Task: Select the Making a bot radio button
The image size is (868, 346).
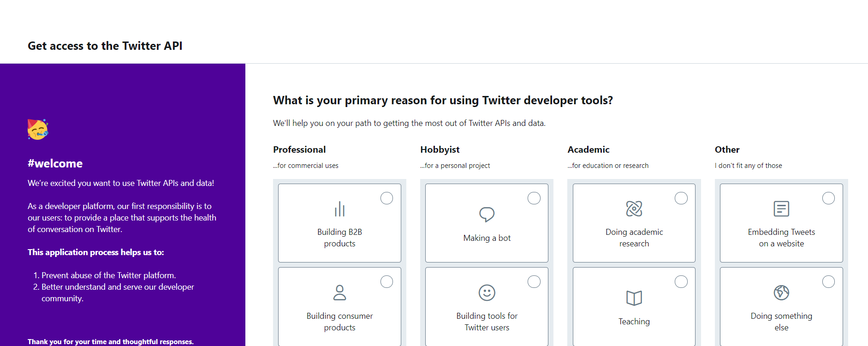Action: pyautogui.click(x=534, y=198)
